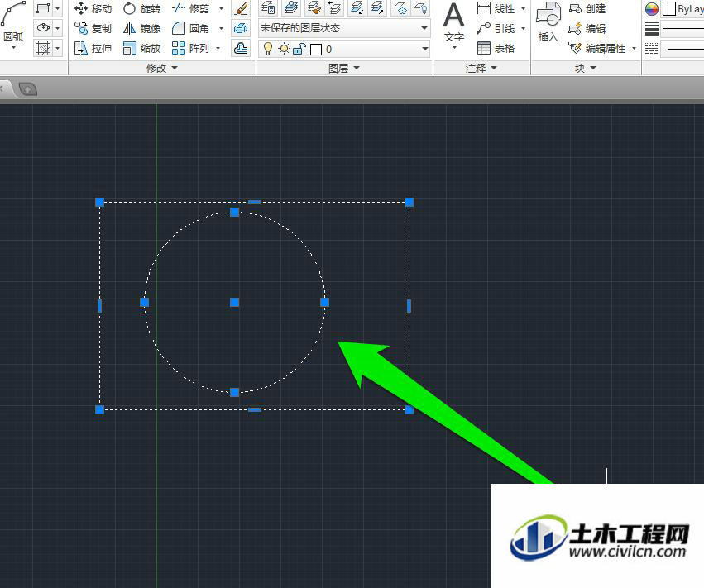Activate the Scale (缩放) tool
This screenshot has width=704, height=588.
click(142, 48)
